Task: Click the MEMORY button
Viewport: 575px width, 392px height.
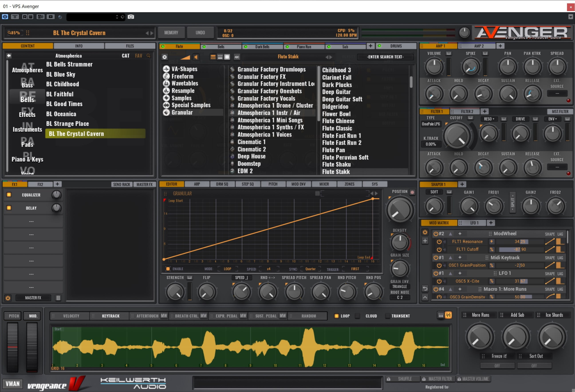Action: [x=171, y=33]
